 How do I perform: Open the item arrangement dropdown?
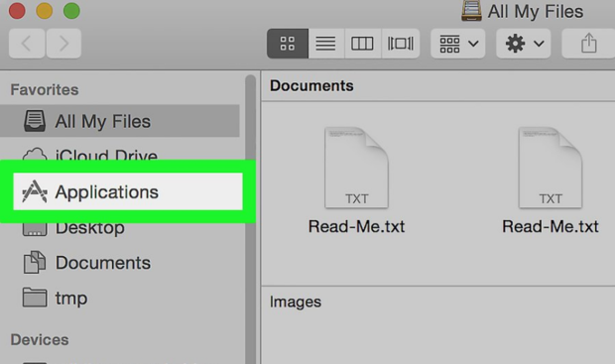(458, 44)
